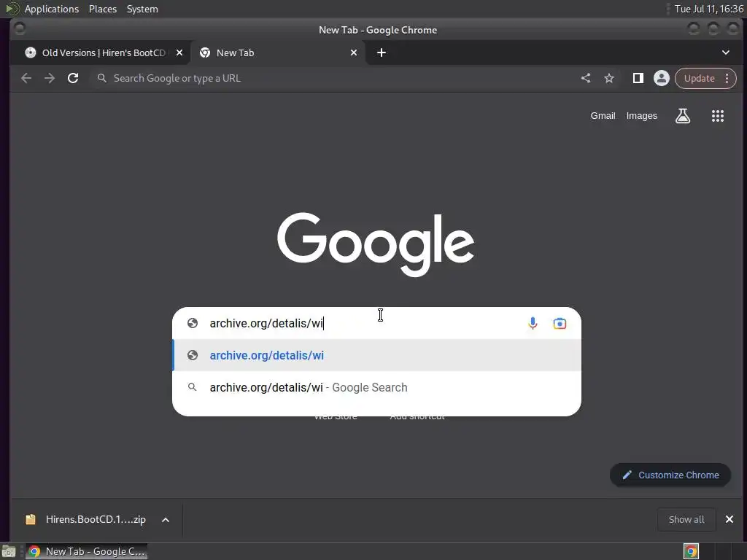This screenshot has width=747, height=560.
Task: Click the globe icon in the search box
Action: pyautogui.click(x=193, y=323)
